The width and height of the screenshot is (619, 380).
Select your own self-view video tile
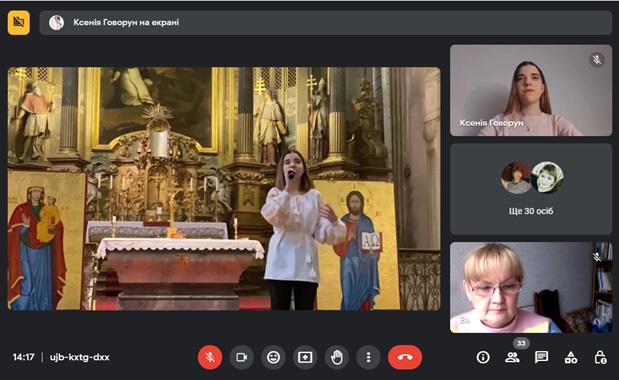click(x=531, y=288)
